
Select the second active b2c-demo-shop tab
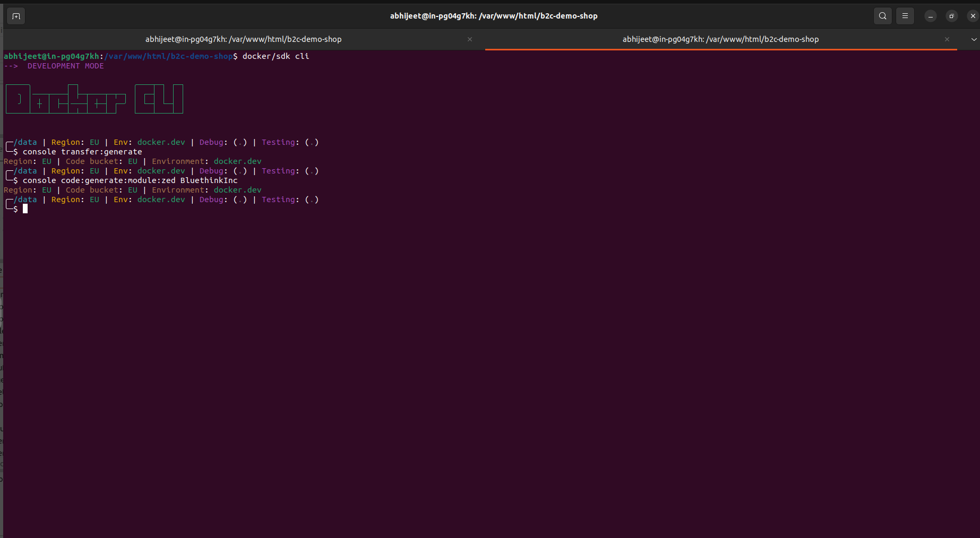[720, 39]
